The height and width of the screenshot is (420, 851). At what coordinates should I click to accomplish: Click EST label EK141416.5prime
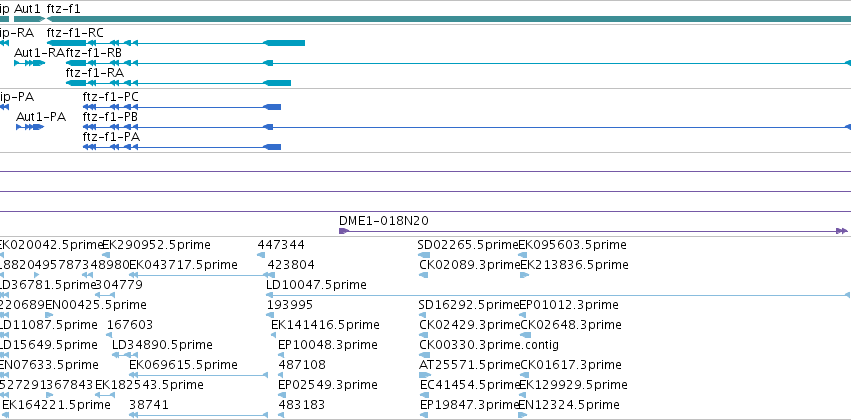pyautogui.click(x=325, y=326)
